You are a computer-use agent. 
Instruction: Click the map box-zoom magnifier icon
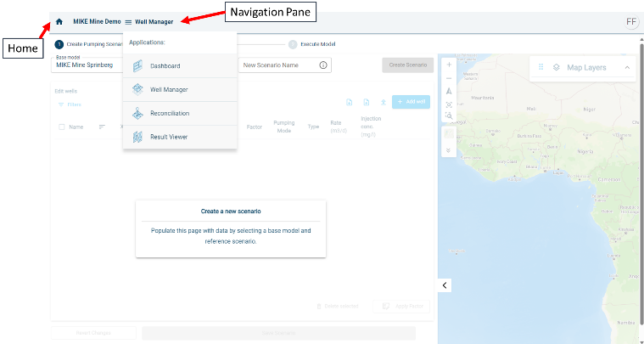pyautogui.click(x=449, y=116)
